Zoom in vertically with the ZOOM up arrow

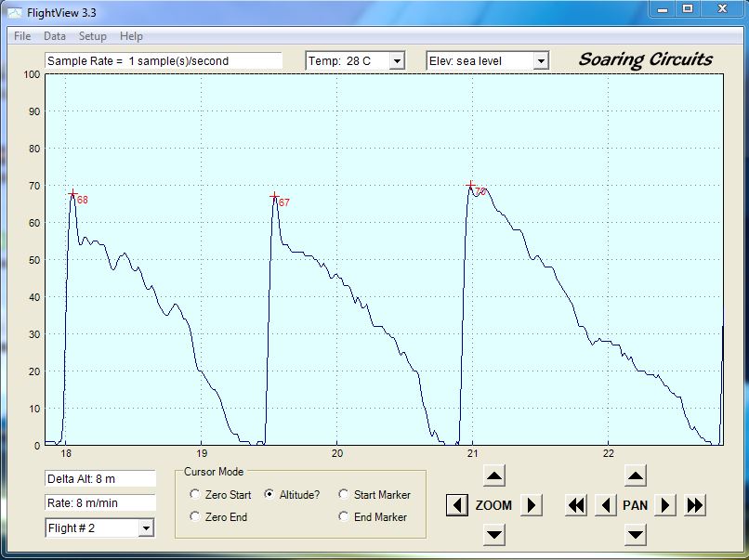494,476
